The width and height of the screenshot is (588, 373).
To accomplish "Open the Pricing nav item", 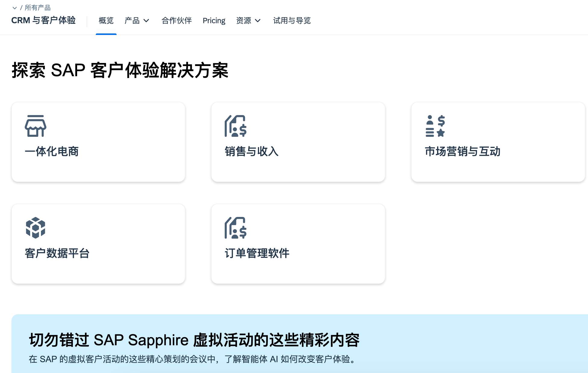I will point(214,20).
